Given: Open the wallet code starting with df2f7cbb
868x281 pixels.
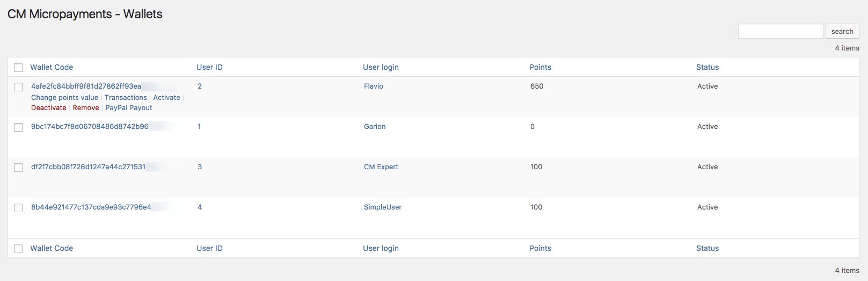Looking at the screenshot, I should (x=88, y=167).
